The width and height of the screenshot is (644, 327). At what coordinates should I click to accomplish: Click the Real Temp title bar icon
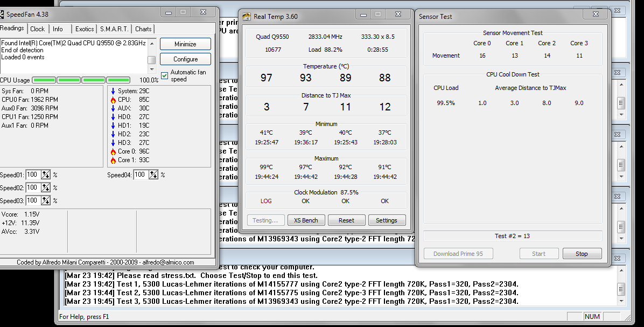click(x=247, y=17)
